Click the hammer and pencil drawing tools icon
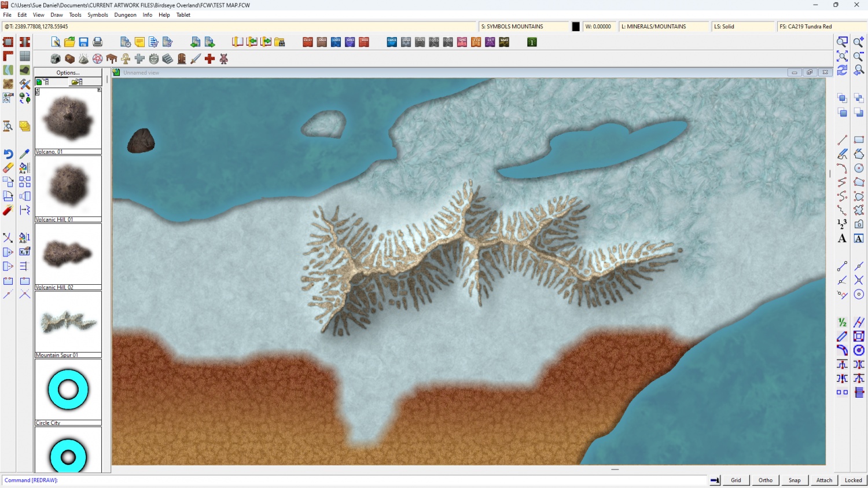 point(25,84)
